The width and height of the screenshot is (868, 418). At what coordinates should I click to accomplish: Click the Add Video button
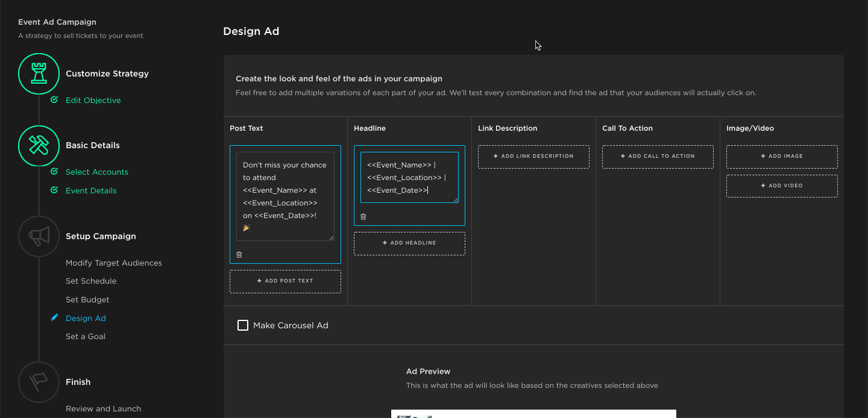(782, 186)
